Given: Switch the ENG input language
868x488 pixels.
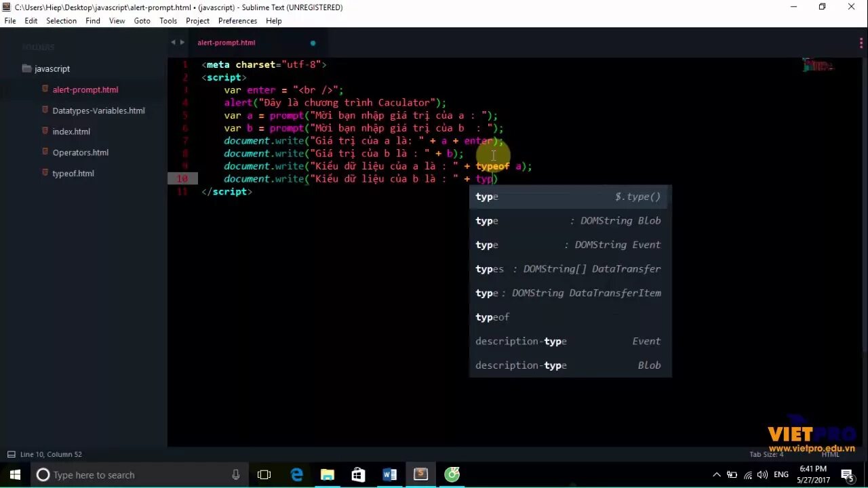Looking at the screenshot, I should point(781,474).
